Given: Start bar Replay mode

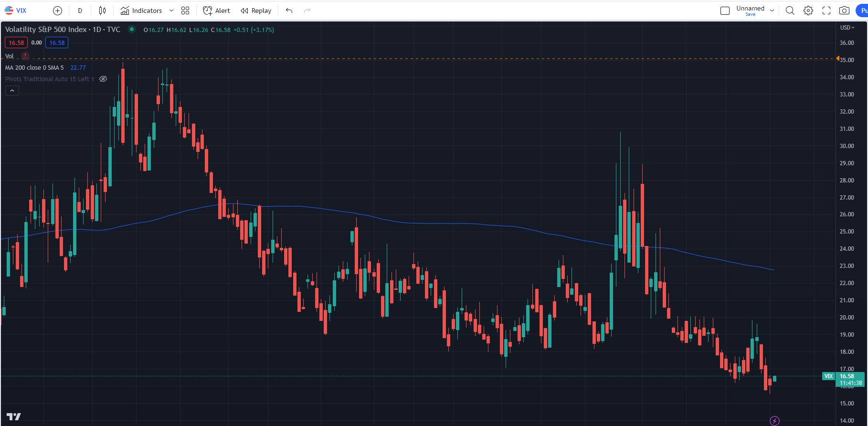Looking at the screenshot, I should (x=256, y=11).
